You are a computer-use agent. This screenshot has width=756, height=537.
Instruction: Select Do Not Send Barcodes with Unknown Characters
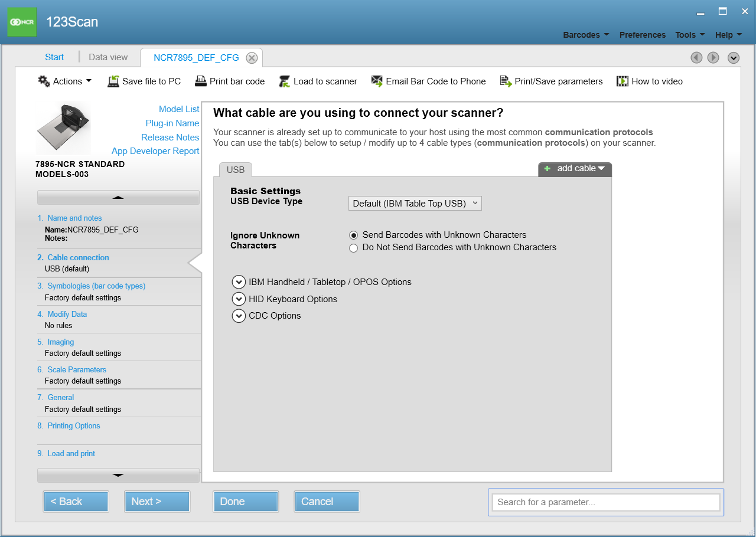tap(353, 248)
